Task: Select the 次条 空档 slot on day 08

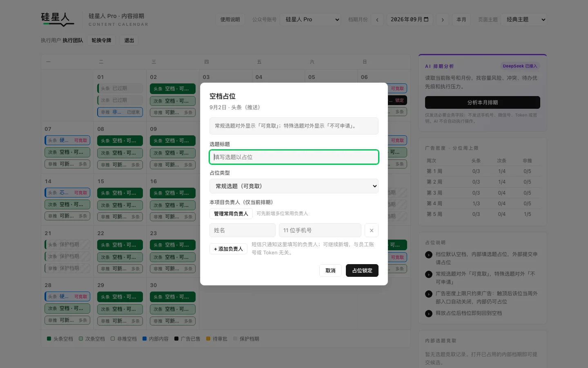Action: (x=120, y=153)
